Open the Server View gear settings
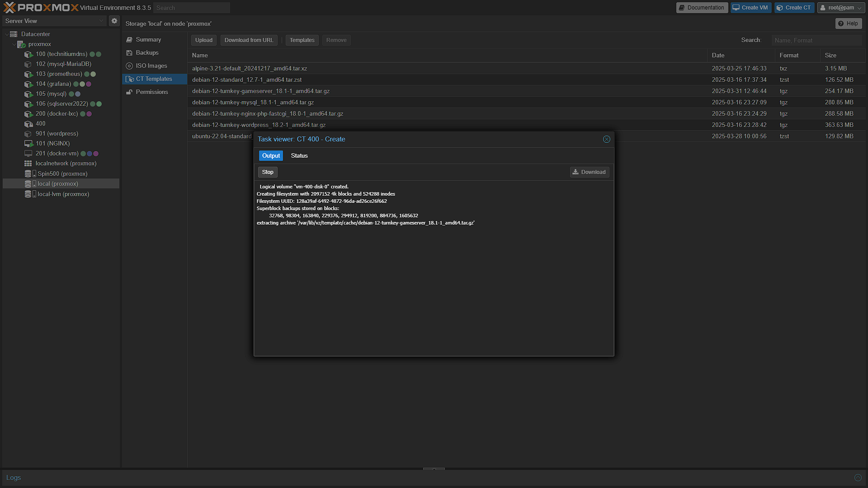 click(114, 21)
